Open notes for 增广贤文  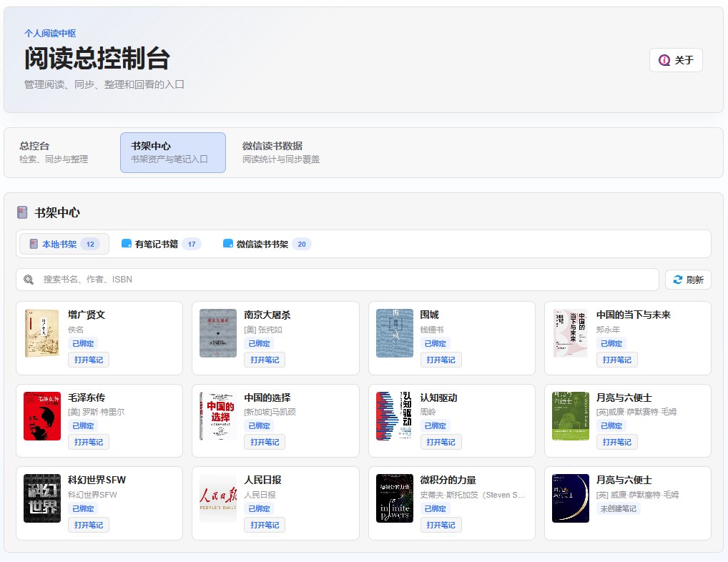point(89,360)
